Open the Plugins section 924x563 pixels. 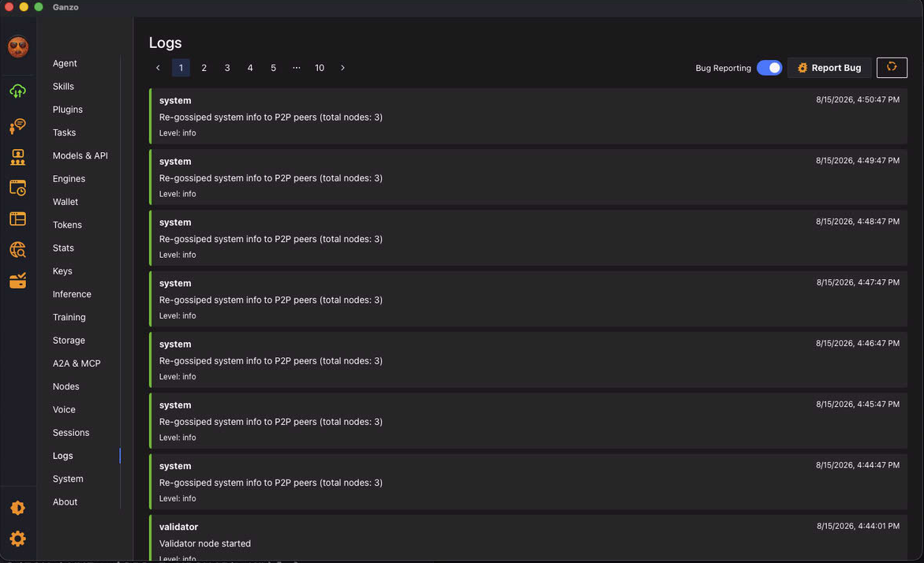(68, 110)
